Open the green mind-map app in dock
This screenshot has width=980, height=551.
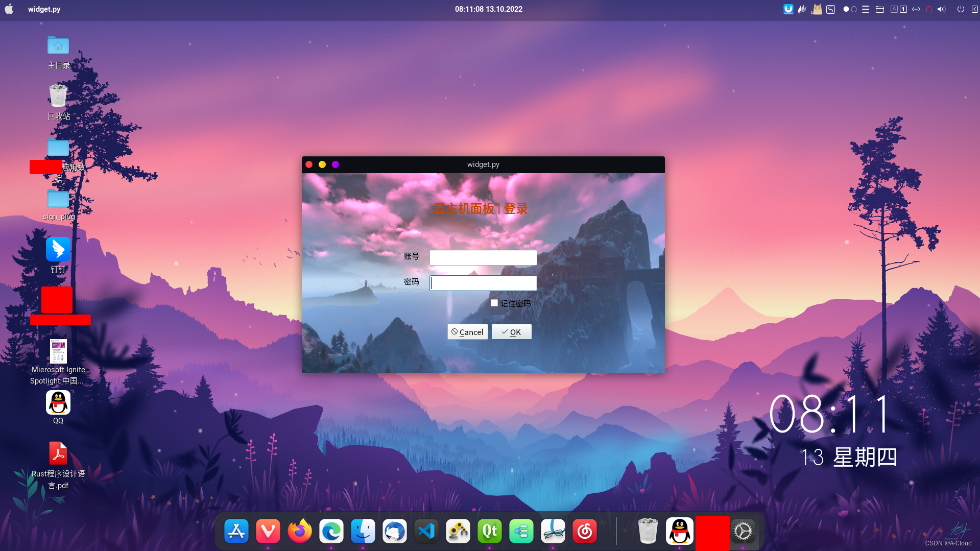(521, 531)
